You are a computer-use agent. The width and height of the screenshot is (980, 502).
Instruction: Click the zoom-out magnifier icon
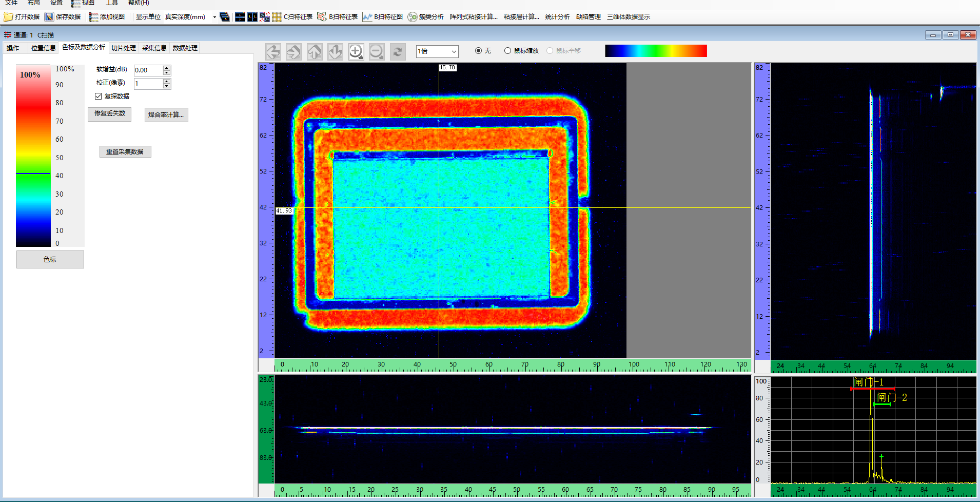coord(377,51)
